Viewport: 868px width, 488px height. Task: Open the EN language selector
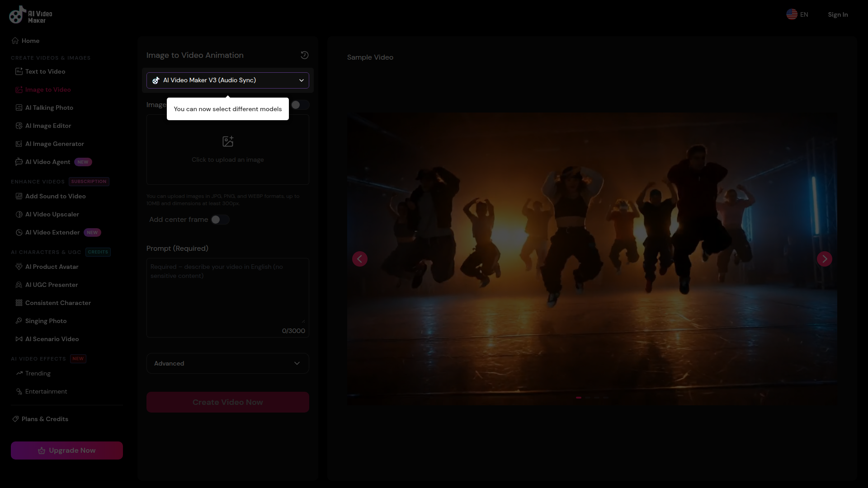(804, 14)
